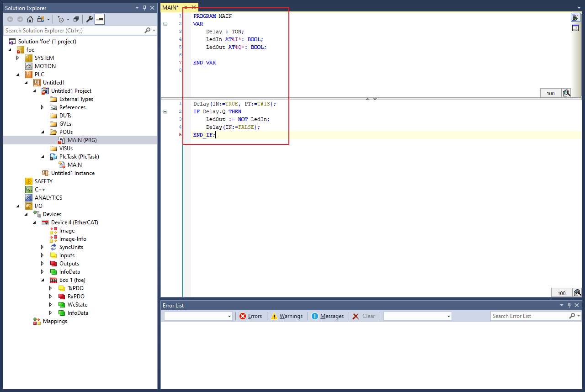
Task: Click the Properties wrench icon
Action: 90,19
